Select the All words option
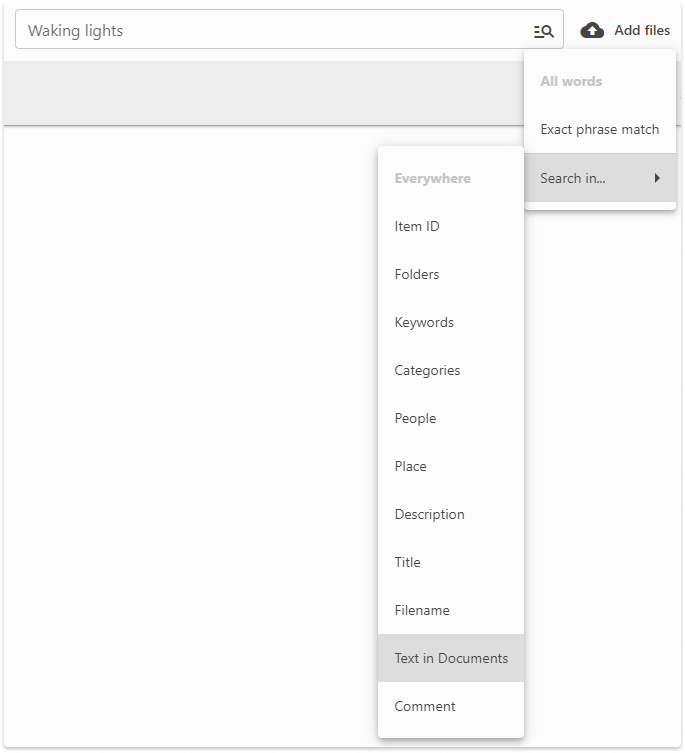The image size is (685, 753). click(x=571, y=81)
